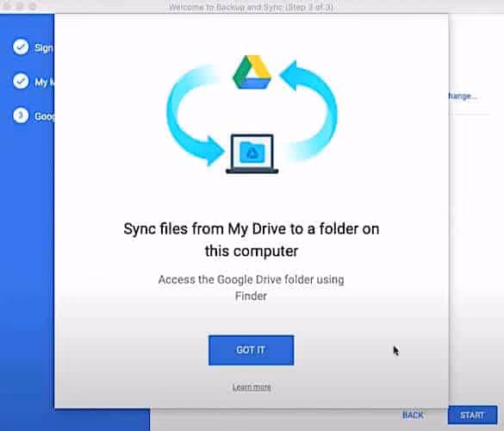Click the laptop folder illustration icon
Viewport: 504px width, 431px height.
pyautogui.click(x=252, y=153)
